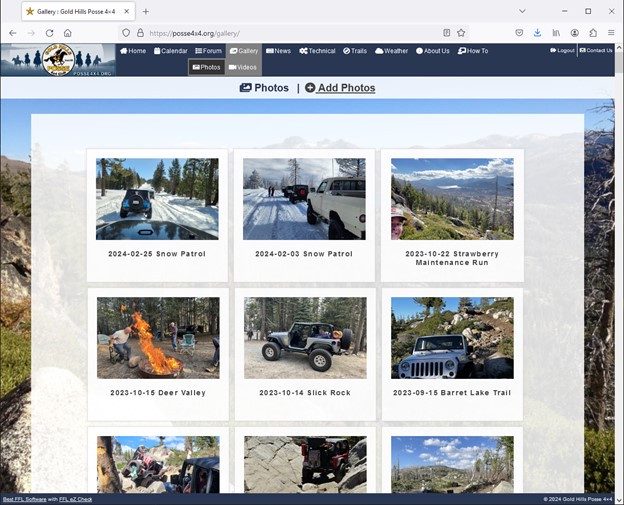Click the page vertical scrollbar
Screen dimensions: 624x505
coord(619,63)
